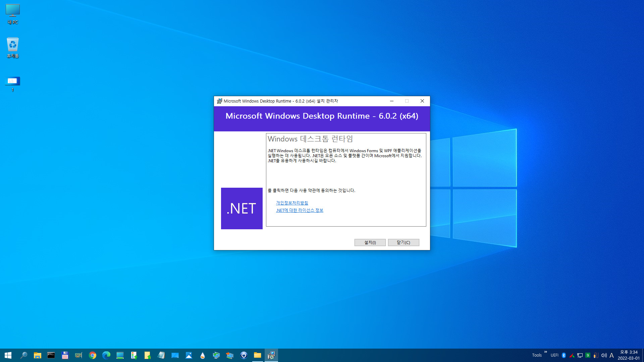
Task: Select the 휴지통 recycle bin icon
Action: click(x=13, y=48)
